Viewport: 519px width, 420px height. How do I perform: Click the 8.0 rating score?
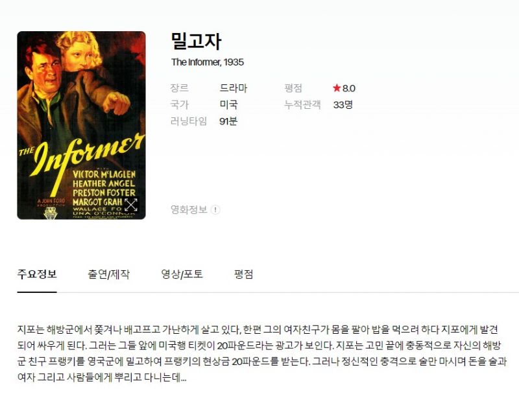coord(349,88)
